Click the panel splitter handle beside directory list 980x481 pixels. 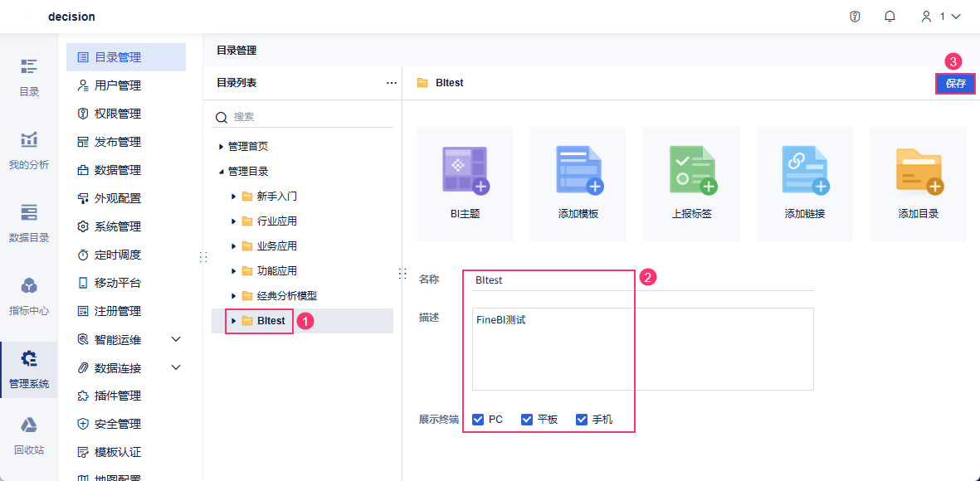(402, 274)
